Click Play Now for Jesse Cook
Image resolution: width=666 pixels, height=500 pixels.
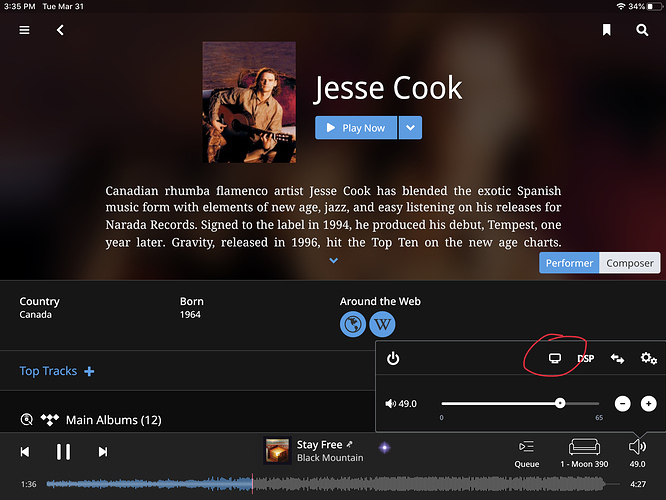coord(356,127)
